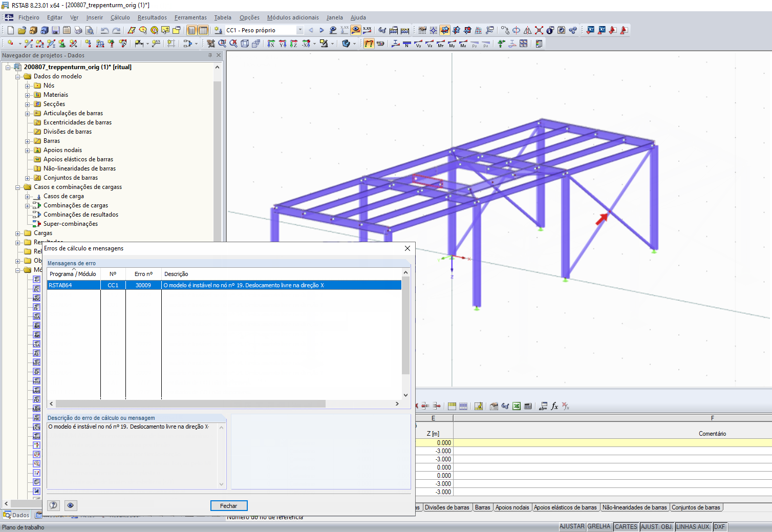Image resolution: width=772 pixels, height=532 pixels.
Task: Toggle active work plane icon in toolbar
Action: (445, 30)
